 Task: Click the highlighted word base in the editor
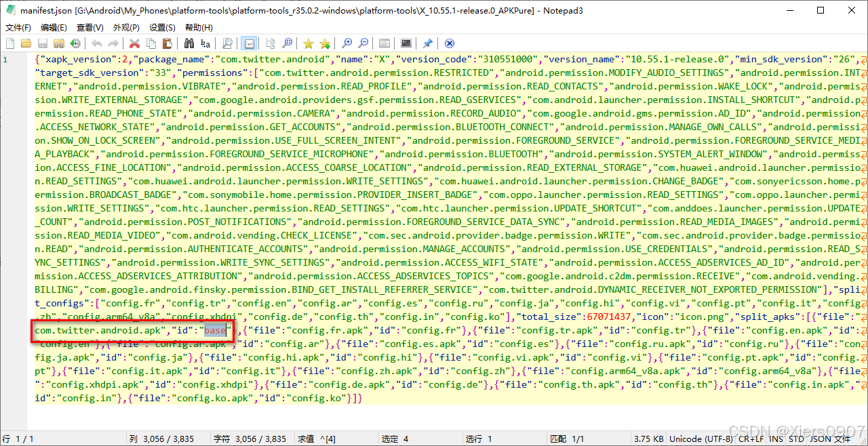(x=216, y=330)
